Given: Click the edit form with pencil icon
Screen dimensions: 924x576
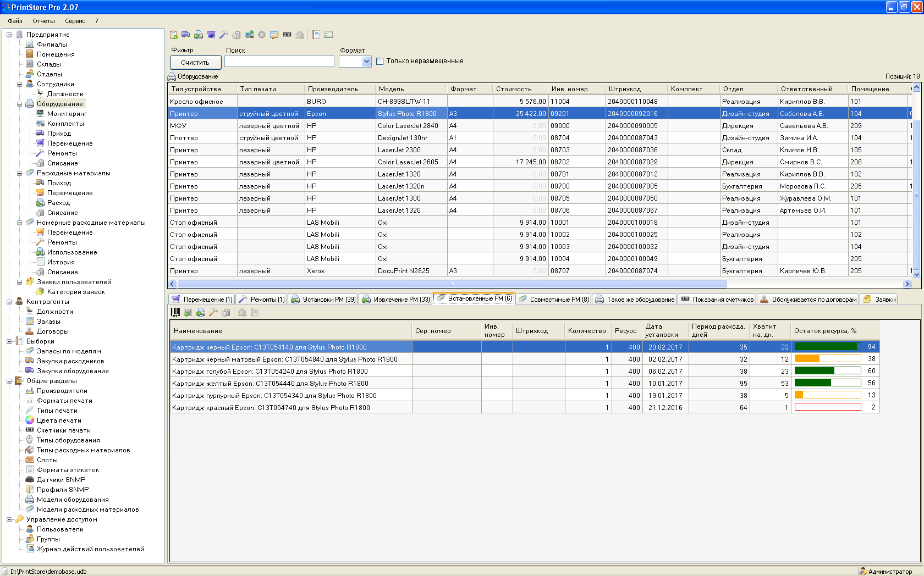Looking at the screenshot, I should click(x=274, y=35).
